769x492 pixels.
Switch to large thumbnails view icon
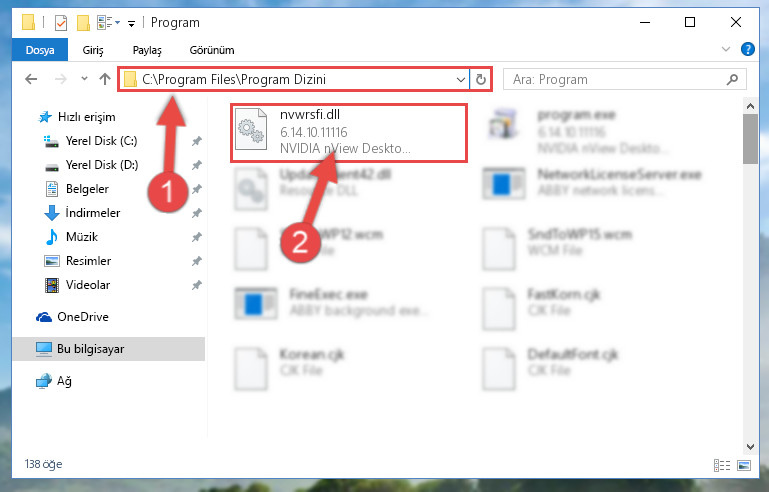point(744,465)
